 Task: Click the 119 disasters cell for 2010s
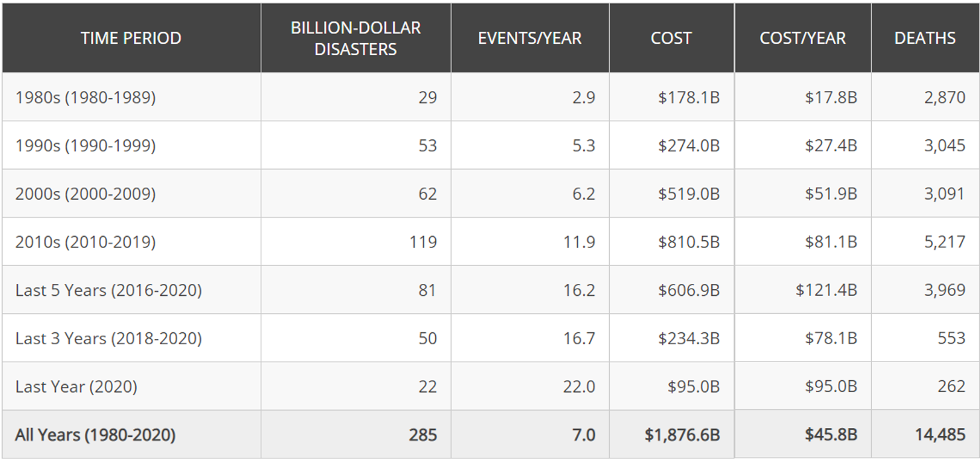423,242
